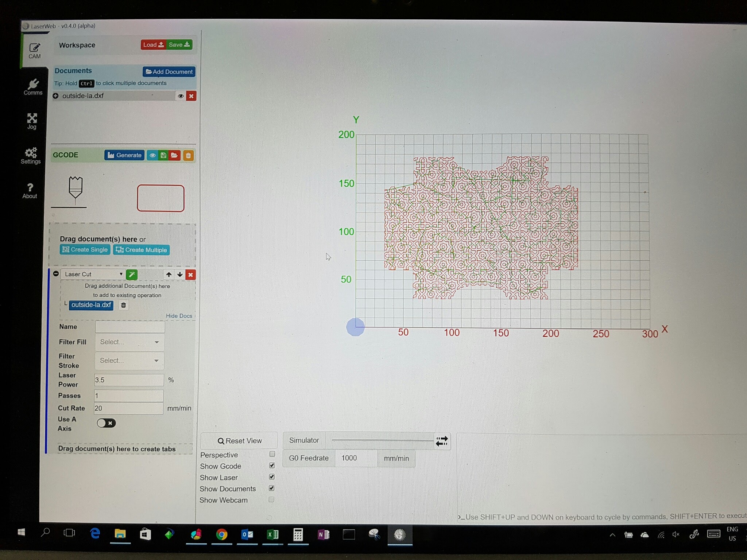
Task: Click the red rounded rectangle shape preview
Action: (160, 198)
